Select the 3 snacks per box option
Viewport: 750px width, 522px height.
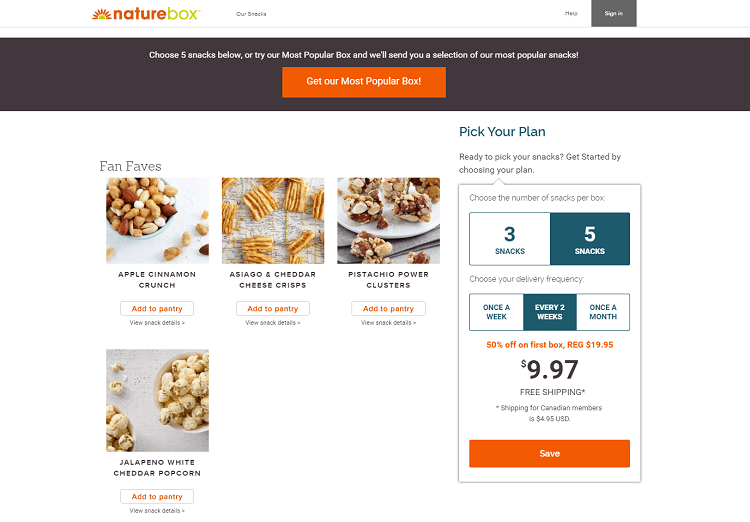click(x=510, y=239)
